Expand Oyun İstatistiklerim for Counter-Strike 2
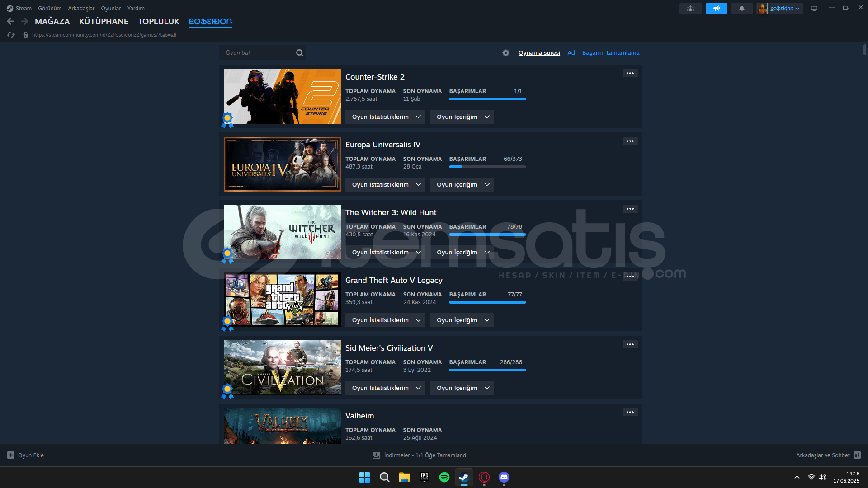 click(385, 117)
